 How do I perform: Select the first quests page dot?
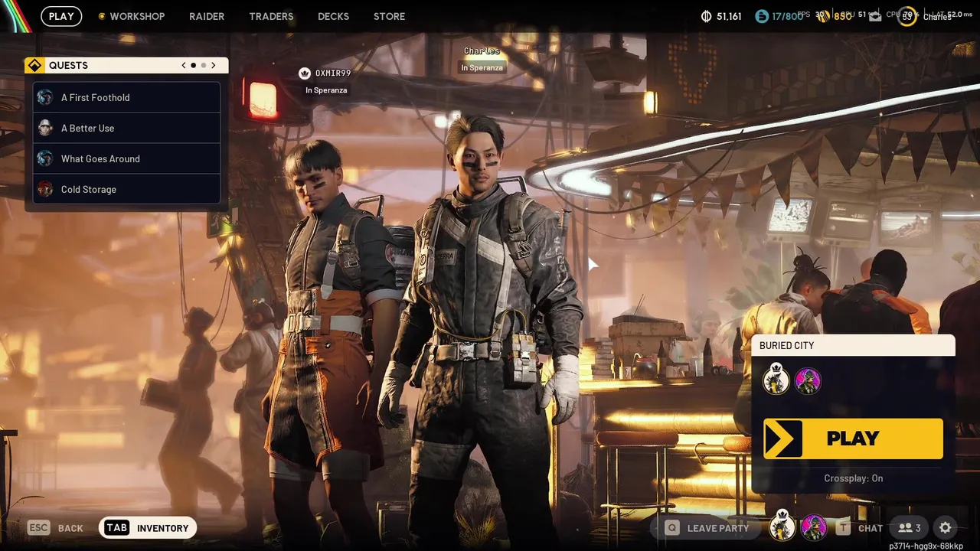click(193, 65)
